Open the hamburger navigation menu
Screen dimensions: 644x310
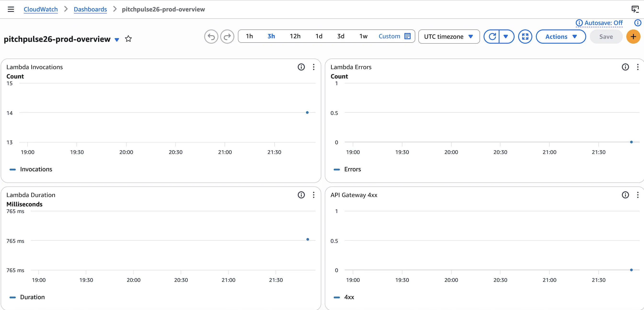tap(11, 9)
